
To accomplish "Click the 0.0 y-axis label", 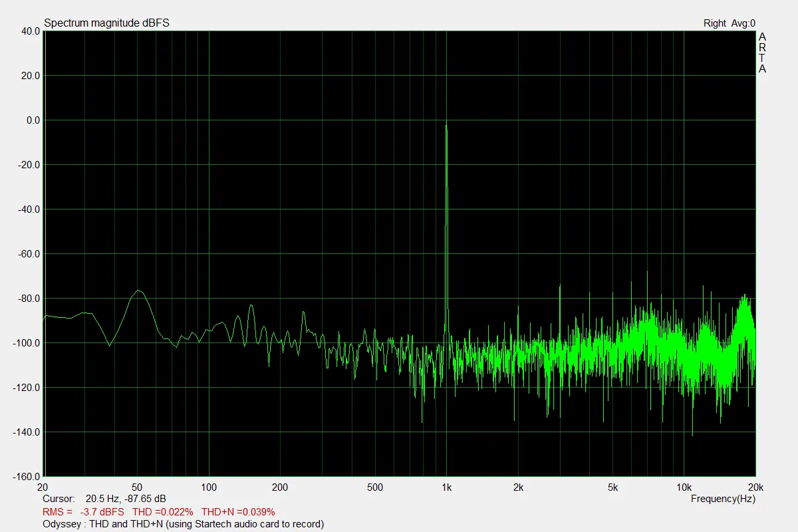I will 33,120.
